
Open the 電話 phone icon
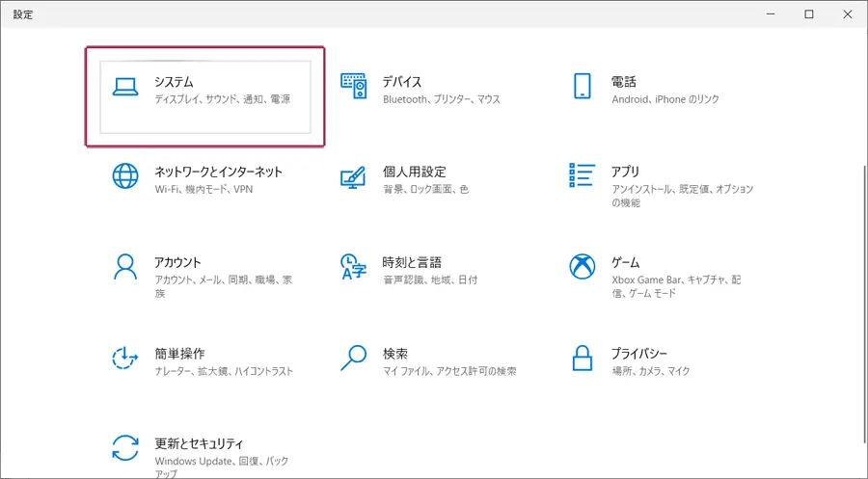583,86
